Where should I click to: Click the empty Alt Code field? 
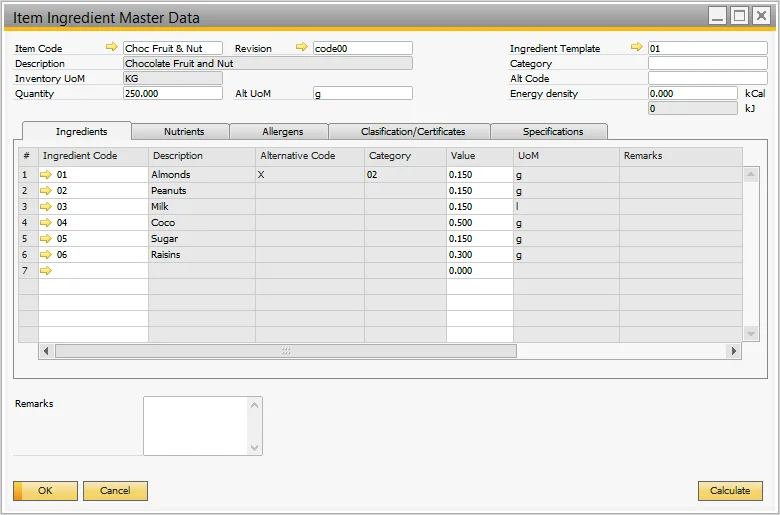tap(707, 78)
